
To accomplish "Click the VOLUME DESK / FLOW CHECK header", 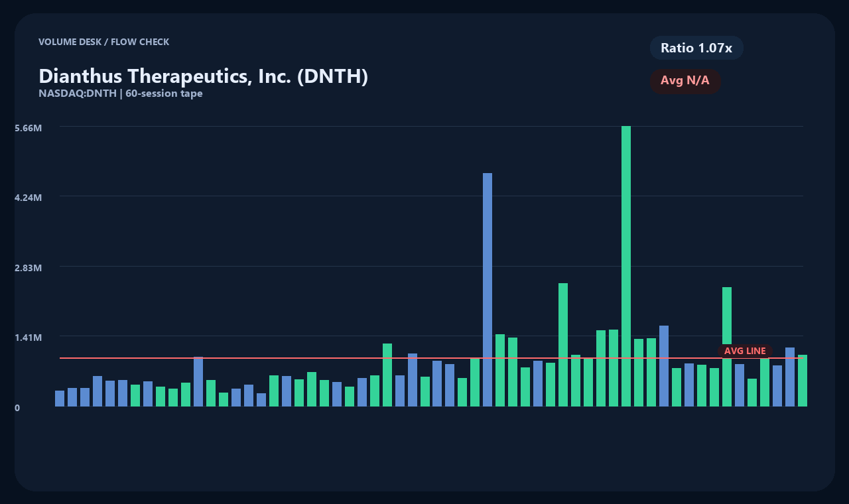I will 104,42.
